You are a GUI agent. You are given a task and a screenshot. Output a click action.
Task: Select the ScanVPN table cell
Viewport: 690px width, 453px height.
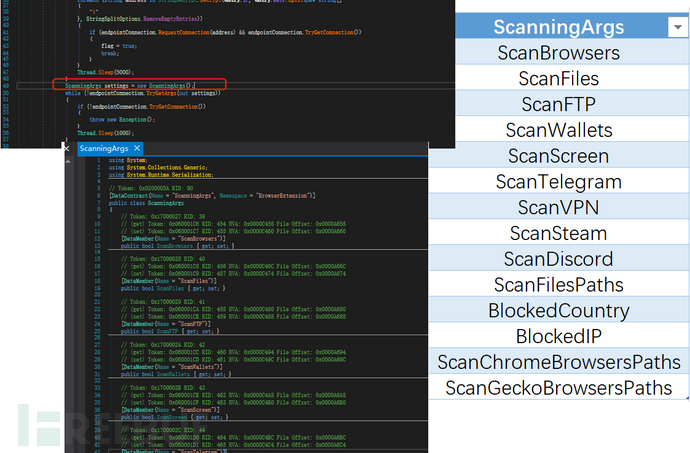pos(558,207)
